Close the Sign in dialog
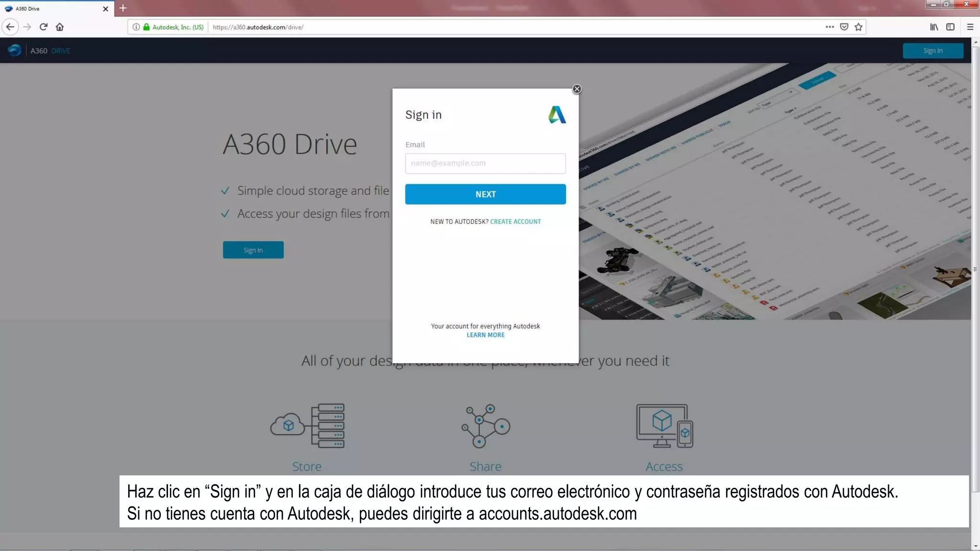Viewport: 980px width, 551px height. tap(577, 89)
